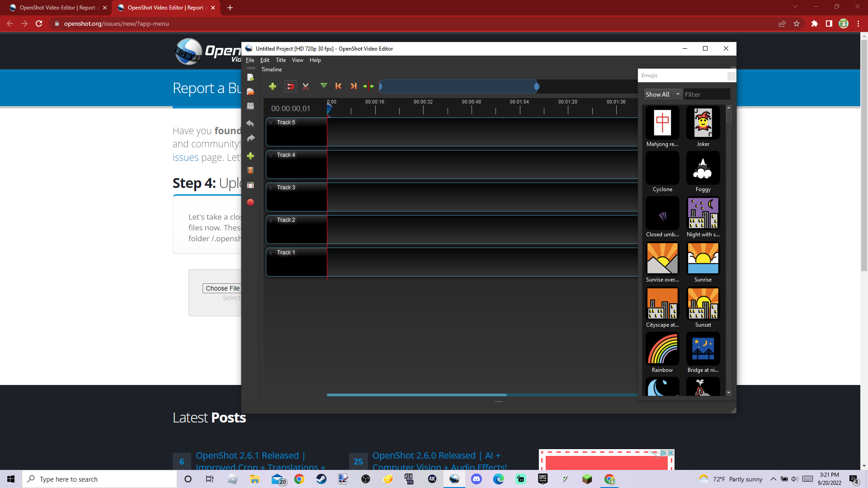
Task: Undo the last action
Action: pos(250,123)
